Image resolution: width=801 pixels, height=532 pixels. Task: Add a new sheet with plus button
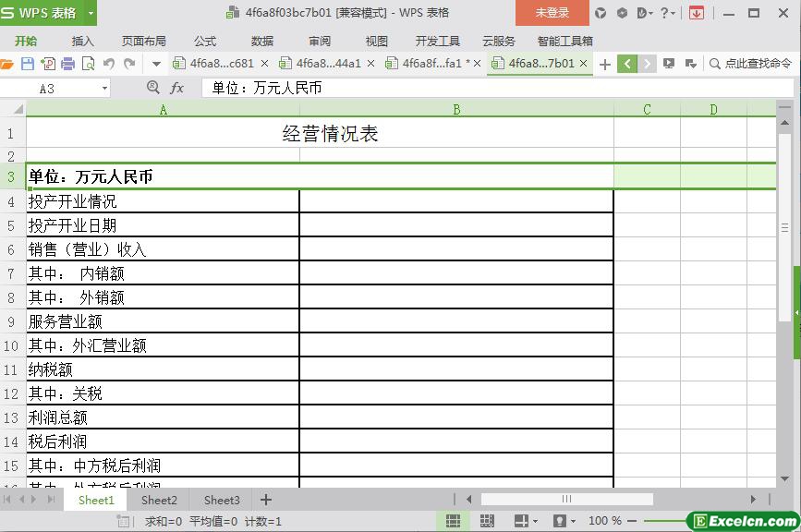coord(266,500)
